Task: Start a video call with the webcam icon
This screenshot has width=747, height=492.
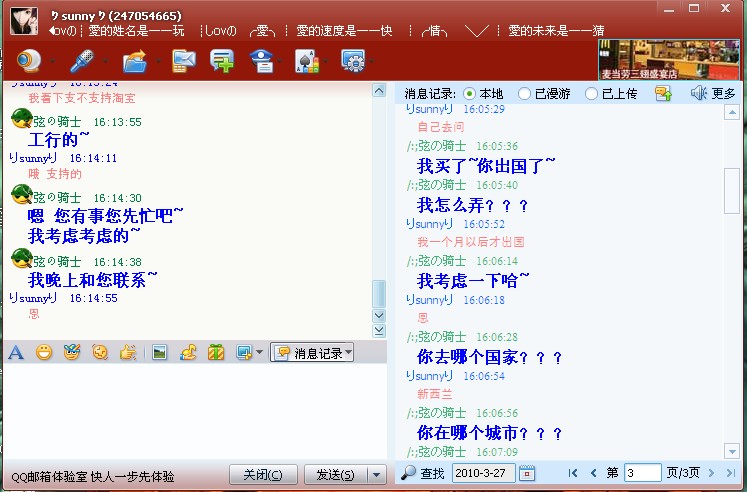Action: point(27,61)
